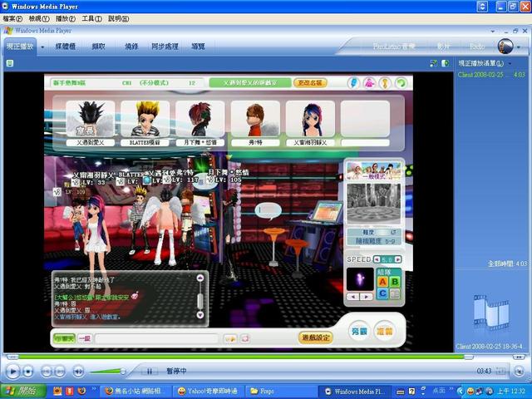Toggle the auto-hide menu bar title button
Screen dimensions: 532x399
coord(482,7)
